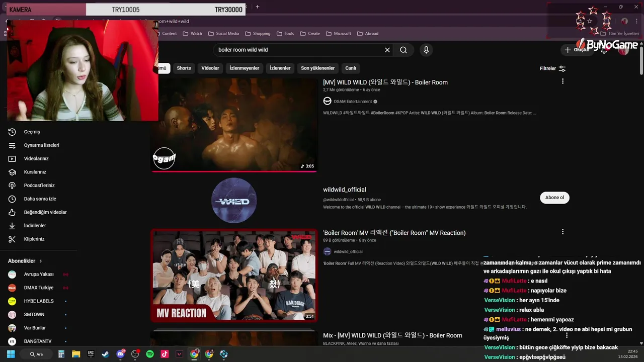Open the Tools bookmarks folder
The height and width of the screenshot is (362, 644).
coord(285,34)
